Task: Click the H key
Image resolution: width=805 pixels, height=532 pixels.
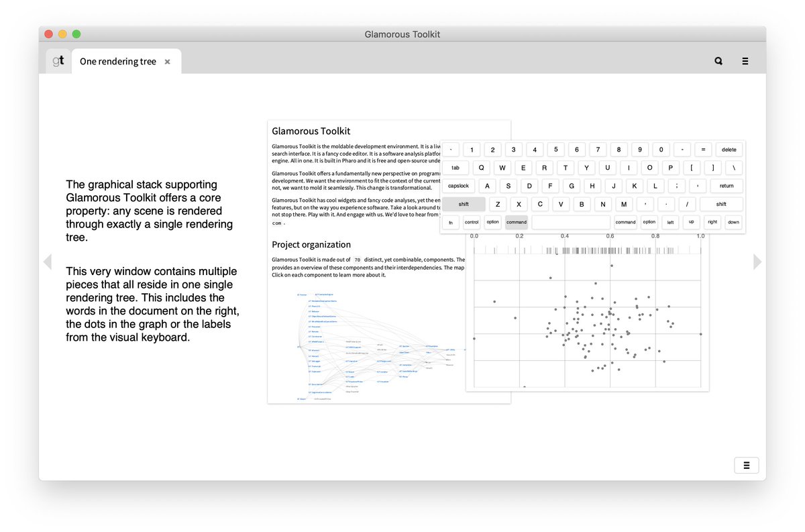Action: click(593, 186)
